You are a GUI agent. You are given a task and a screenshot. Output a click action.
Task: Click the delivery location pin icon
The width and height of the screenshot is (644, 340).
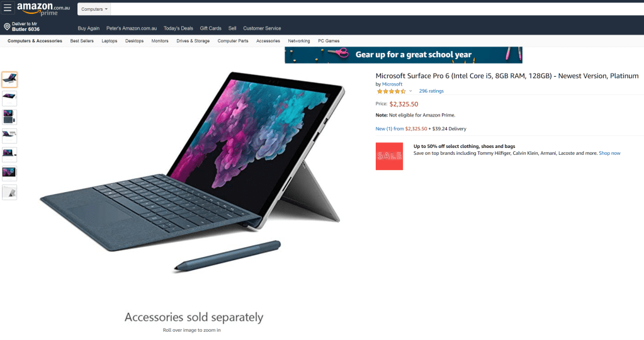[7, 26]
